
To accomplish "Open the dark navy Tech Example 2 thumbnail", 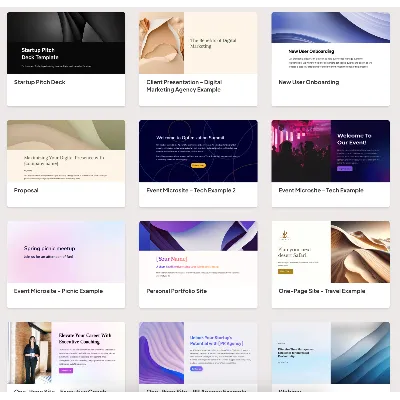I will tap(198, 151).
